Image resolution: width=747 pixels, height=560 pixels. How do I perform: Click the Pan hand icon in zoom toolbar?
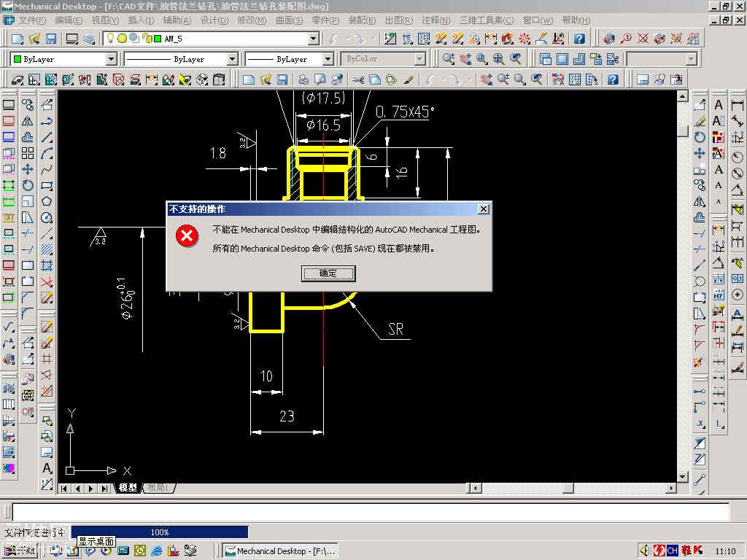(x=465, y=59)
